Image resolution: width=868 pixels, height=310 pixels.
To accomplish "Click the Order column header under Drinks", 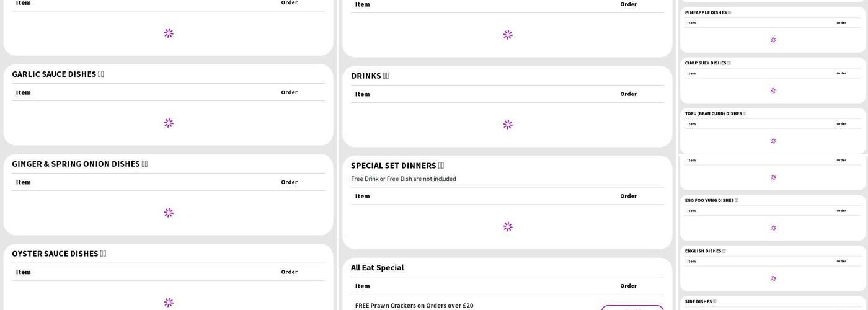I will [628, 94].
